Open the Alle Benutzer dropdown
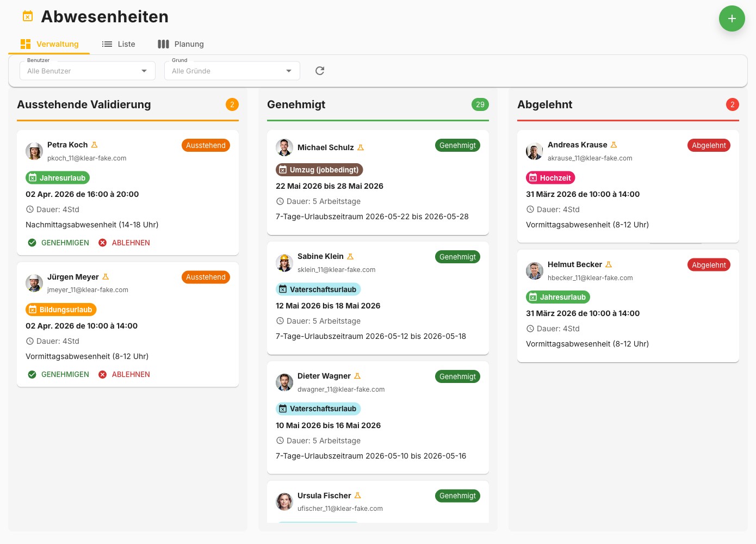 87,71
